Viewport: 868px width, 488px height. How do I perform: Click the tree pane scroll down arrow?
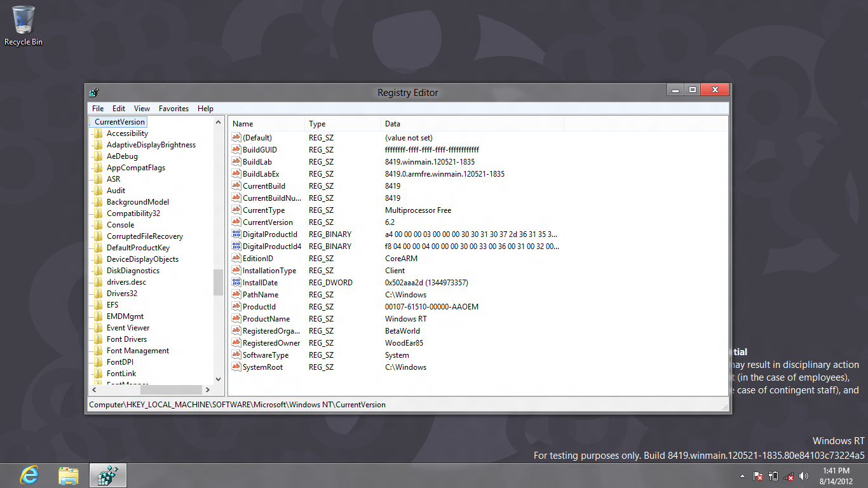click(218, 379)
